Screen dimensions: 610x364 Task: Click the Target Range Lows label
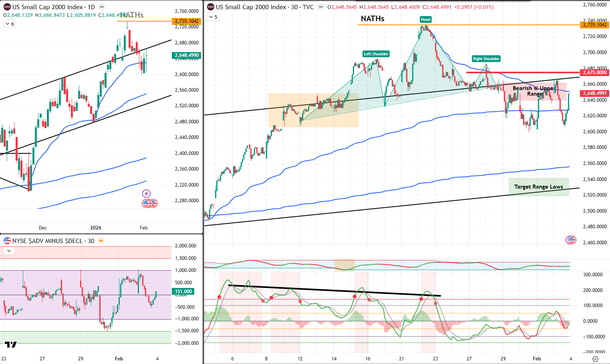pos(539,187)
